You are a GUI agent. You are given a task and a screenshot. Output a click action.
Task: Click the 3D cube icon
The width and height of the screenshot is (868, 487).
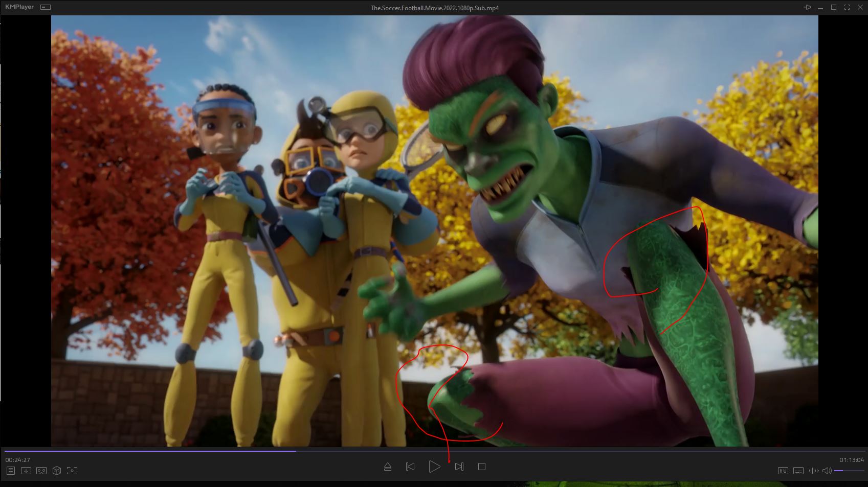tap(57, 471)
